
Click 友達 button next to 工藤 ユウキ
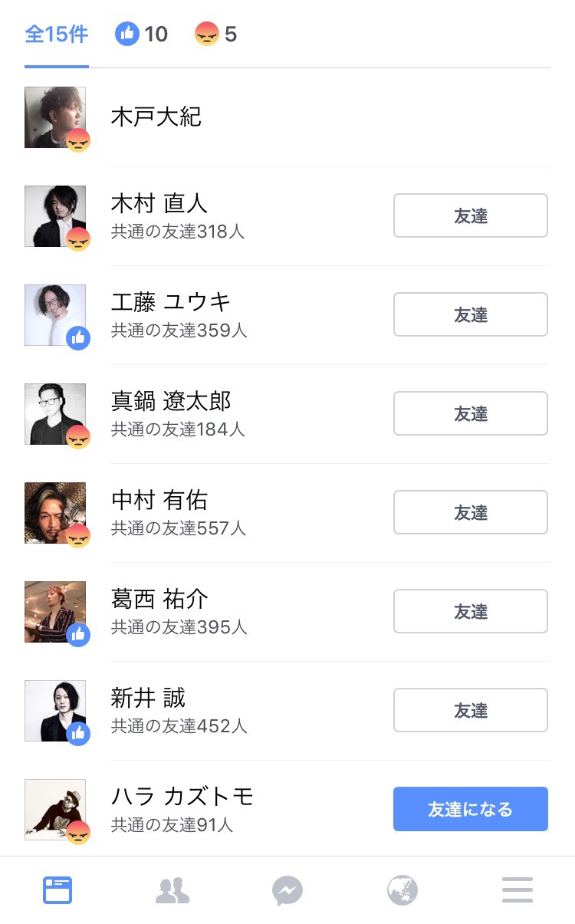[470, 314]
